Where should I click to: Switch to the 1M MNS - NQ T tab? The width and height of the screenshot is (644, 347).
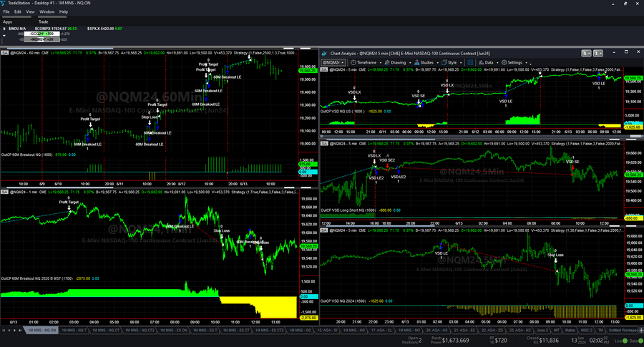pyautogui.click(x=74, y=330)
